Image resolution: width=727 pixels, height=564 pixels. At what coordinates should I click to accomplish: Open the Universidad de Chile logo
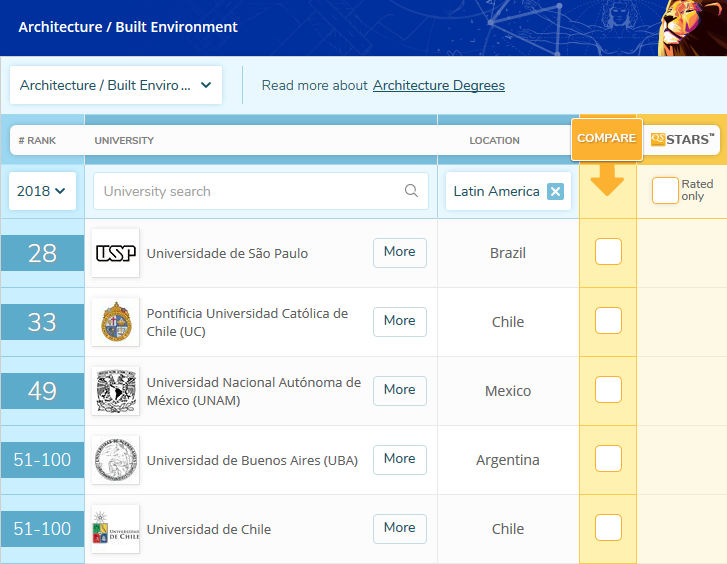[x=115, y=529]
